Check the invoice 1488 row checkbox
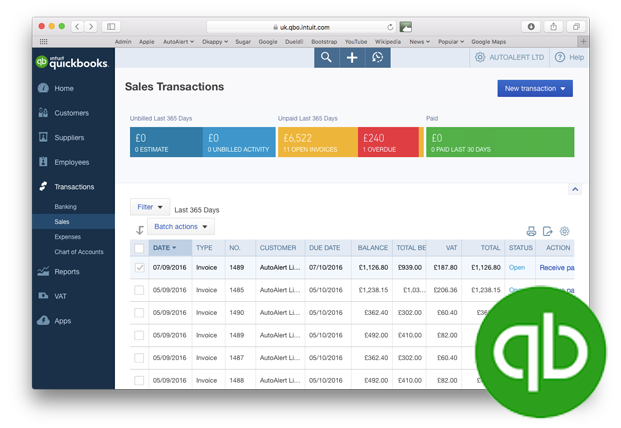Image resolution: width=621 pixels, height=428 pixels. point(139,380)
